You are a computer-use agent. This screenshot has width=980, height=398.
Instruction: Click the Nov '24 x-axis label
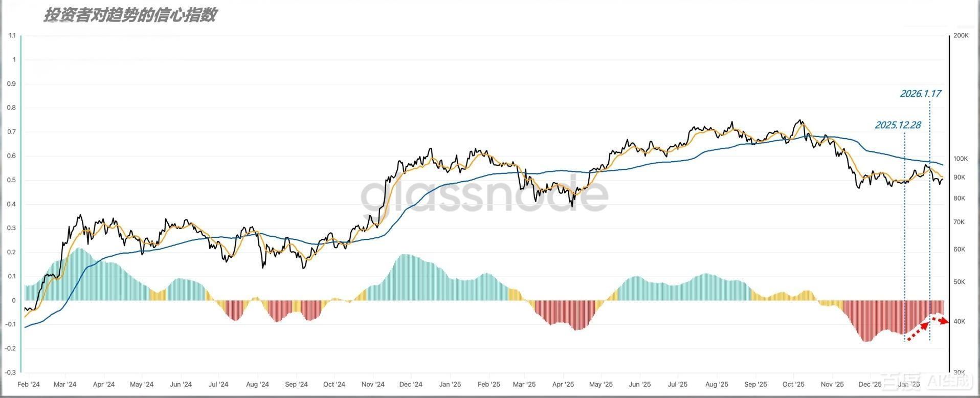click(373, 384)
